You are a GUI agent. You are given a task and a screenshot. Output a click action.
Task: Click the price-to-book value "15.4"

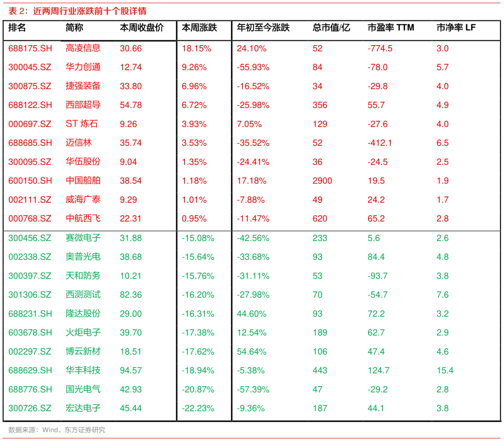click(445, 370)
